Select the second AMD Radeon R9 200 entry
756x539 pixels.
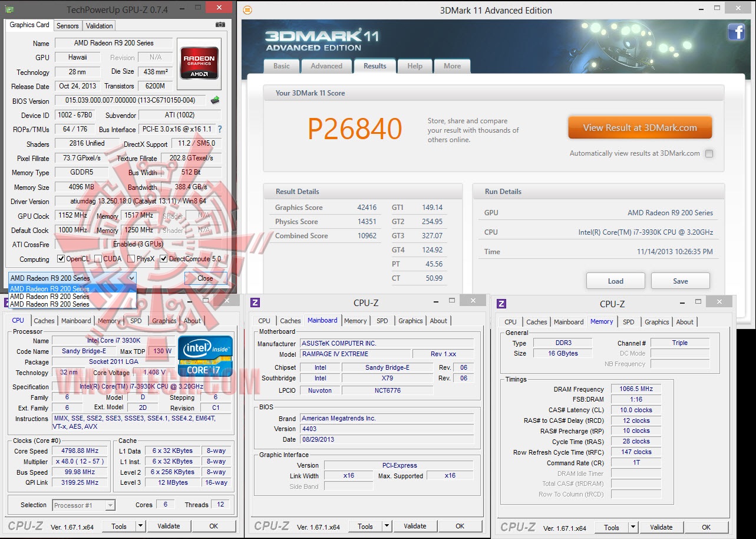72,297
